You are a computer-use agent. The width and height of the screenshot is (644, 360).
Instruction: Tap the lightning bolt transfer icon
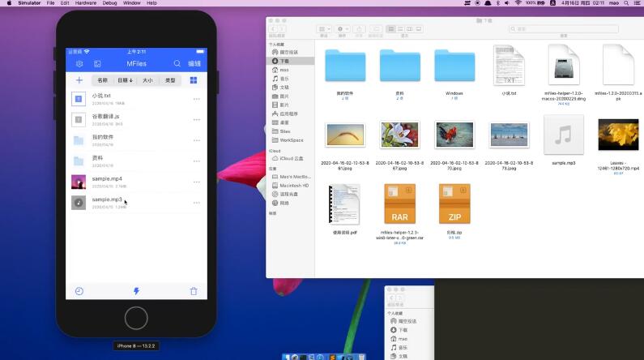point(136,291)
